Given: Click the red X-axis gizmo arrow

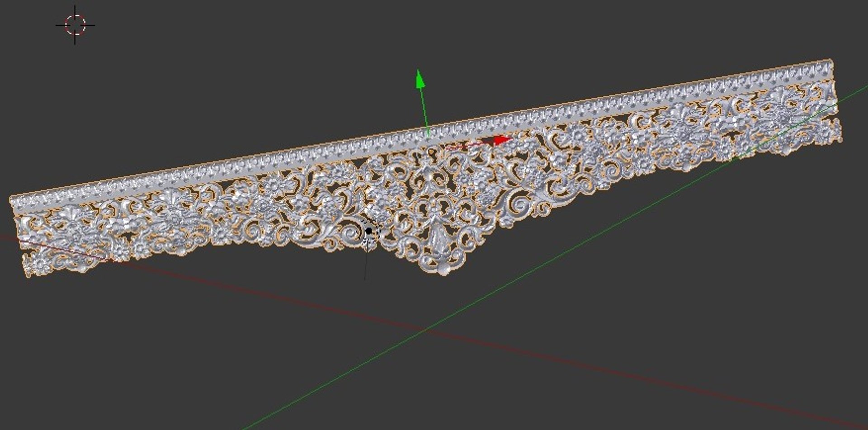Looking at the screenshot, I should [502, 140].
